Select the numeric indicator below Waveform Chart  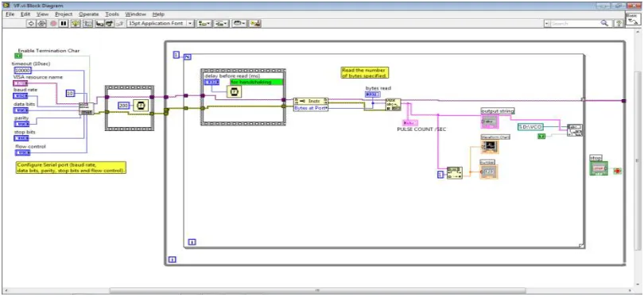[x=490, y=172]
